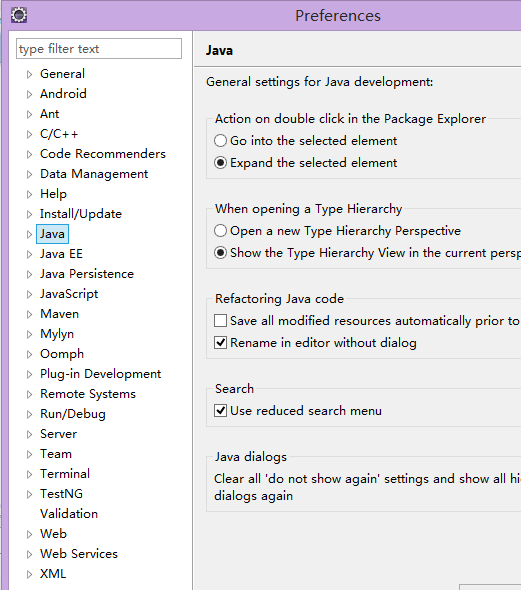Expand the Web Services arrow
Image resolution: width=521 pixels, height=590 pixels.
coord(29,554)
